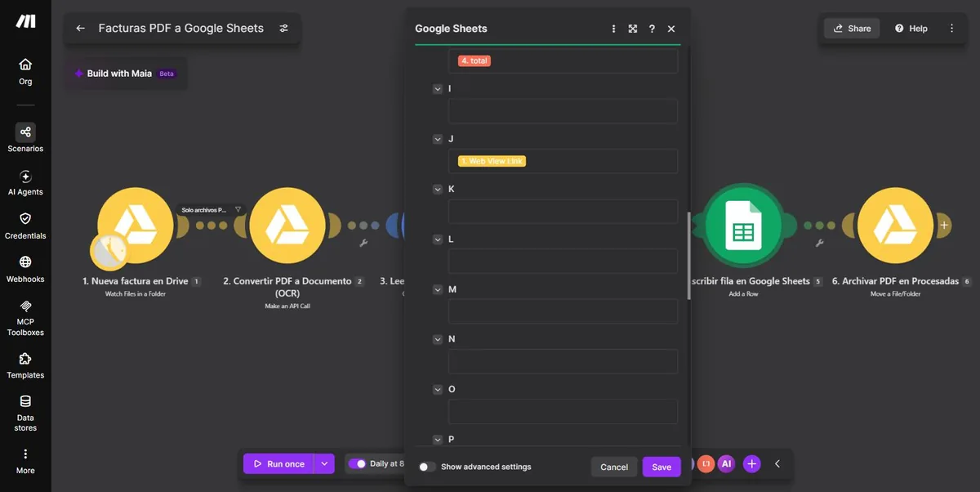Click the '4. total' mapped tag
Image resolution: width=980 pixels, height=492 pixels.
[x=474, y=60]
